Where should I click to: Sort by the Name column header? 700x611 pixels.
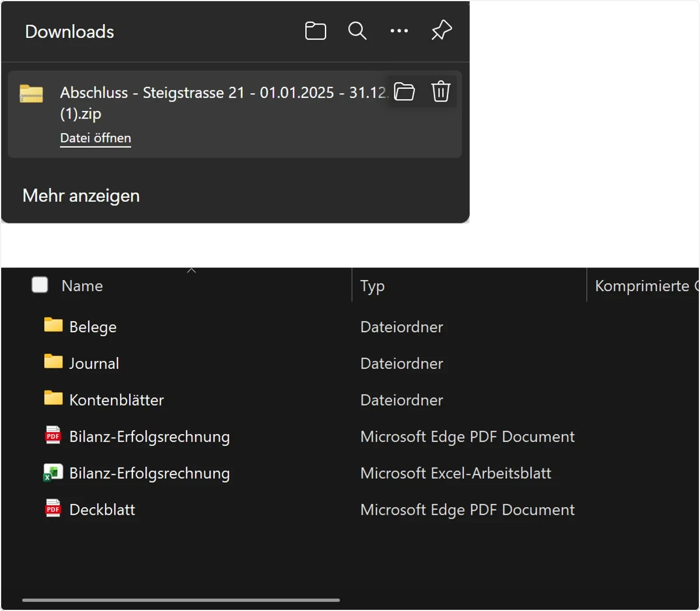pos(82,285)
